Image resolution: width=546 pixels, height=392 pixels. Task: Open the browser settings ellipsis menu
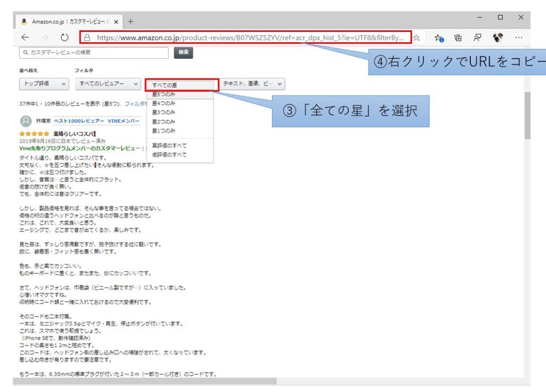[519, 38]
